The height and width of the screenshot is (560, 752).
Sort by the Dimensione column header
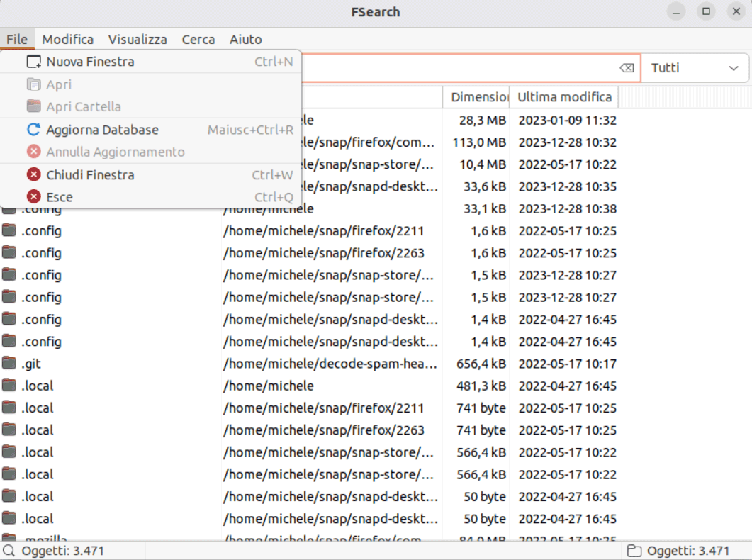pos(479,97)
